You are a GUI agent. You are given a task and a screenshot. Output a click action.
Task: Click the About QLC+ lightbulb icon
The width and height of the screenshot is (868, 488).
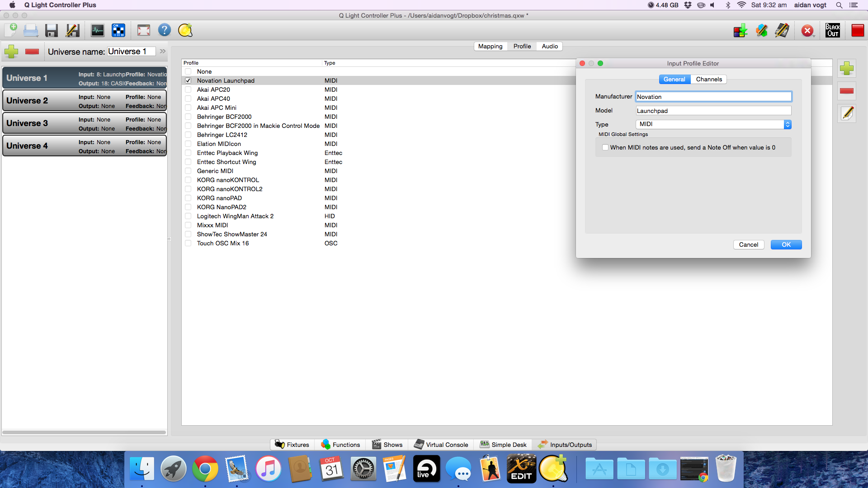185,30
